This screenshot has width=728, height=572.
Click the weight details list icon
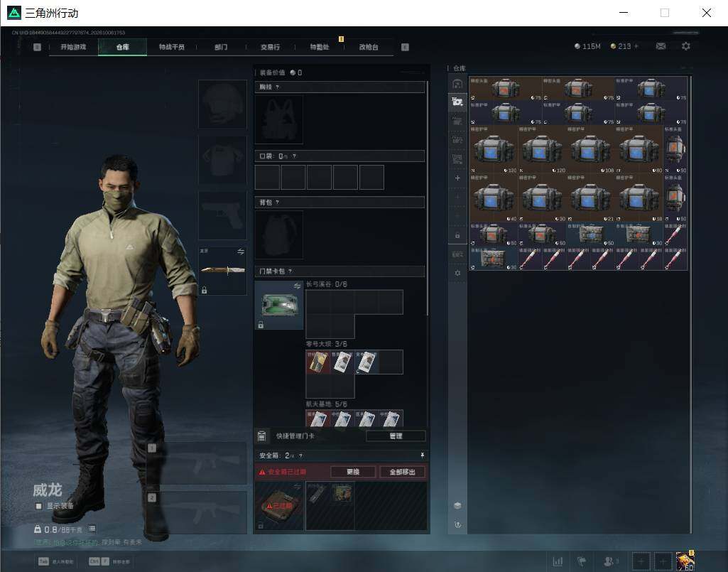click(92, 529)
